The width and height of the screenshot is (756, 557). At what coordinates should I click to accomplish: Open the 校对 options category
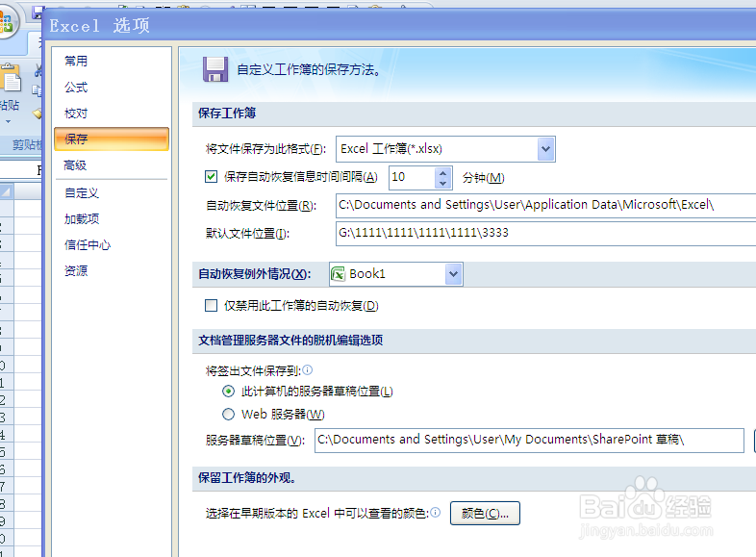pos(76,114)
